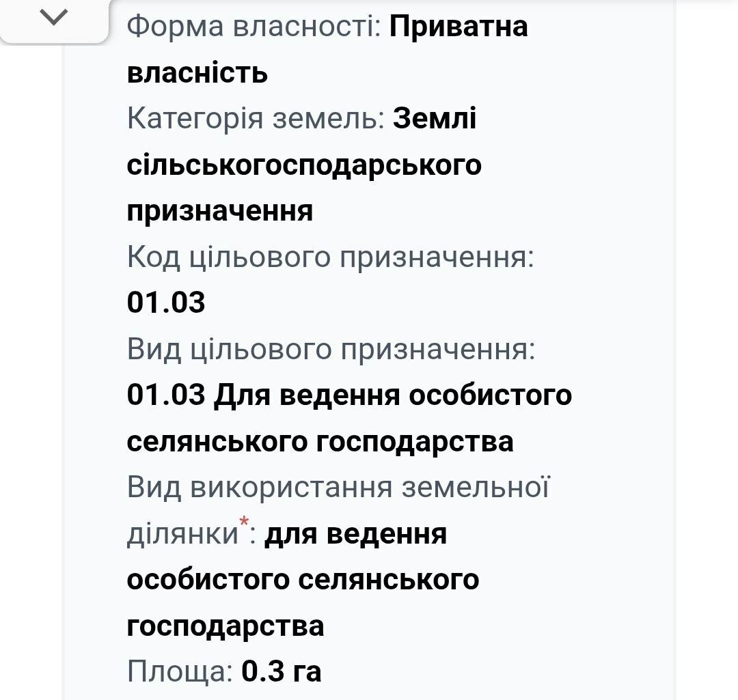Select the "Площа:" area label
738x700 pixels.
pyautogui.click(x=180, y=671)
